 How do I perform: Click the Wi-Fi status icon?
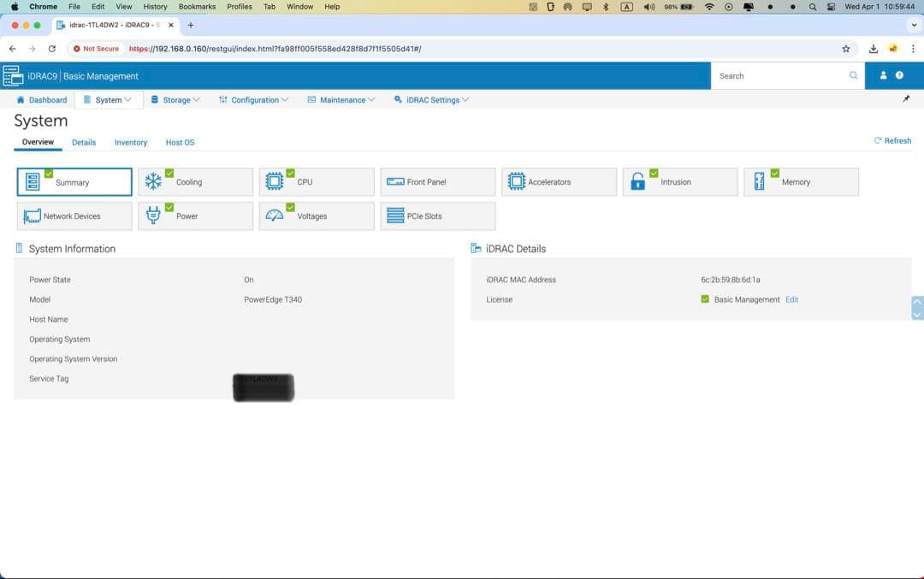[709, 7]
